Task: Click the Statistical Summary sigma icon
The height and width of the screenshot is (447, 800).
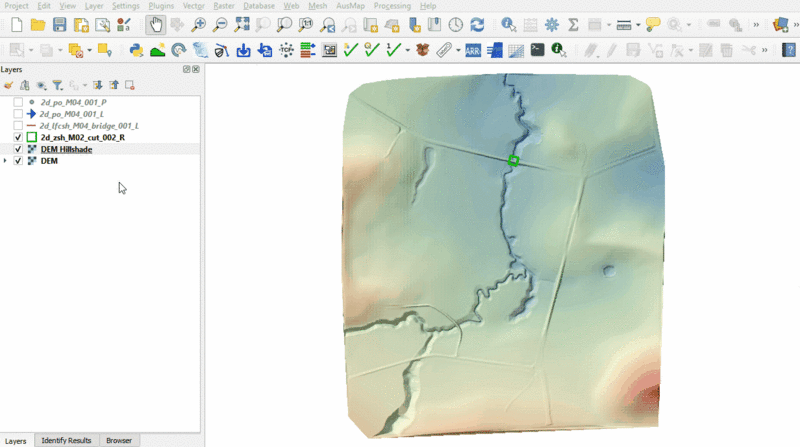Action: point(575,24)
